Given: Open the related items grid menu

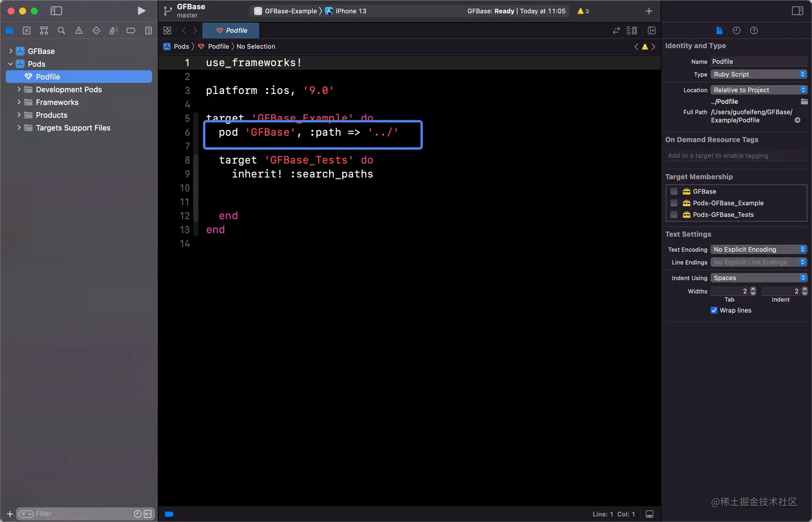Looking at the screenshot, I should click(167, 31).
